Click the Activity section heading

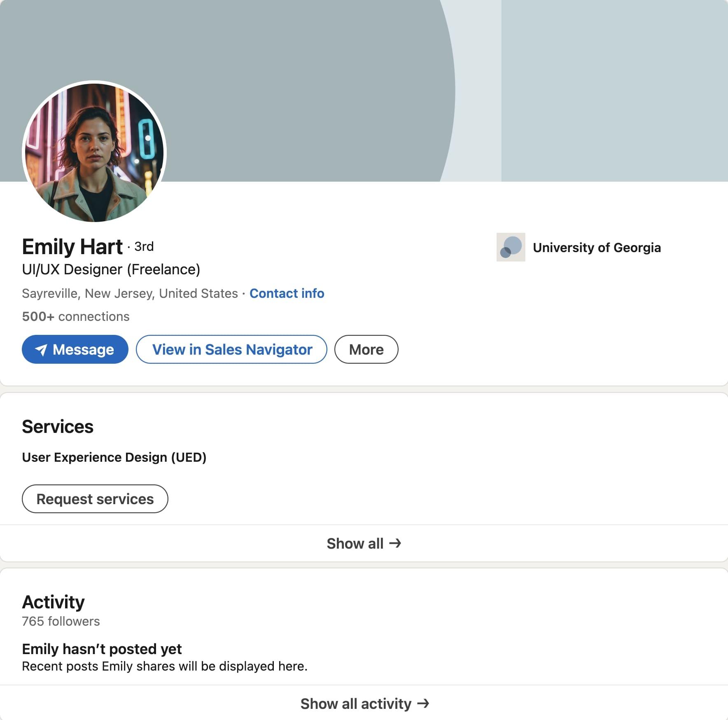pyautogui.click(x=53, y=602)
